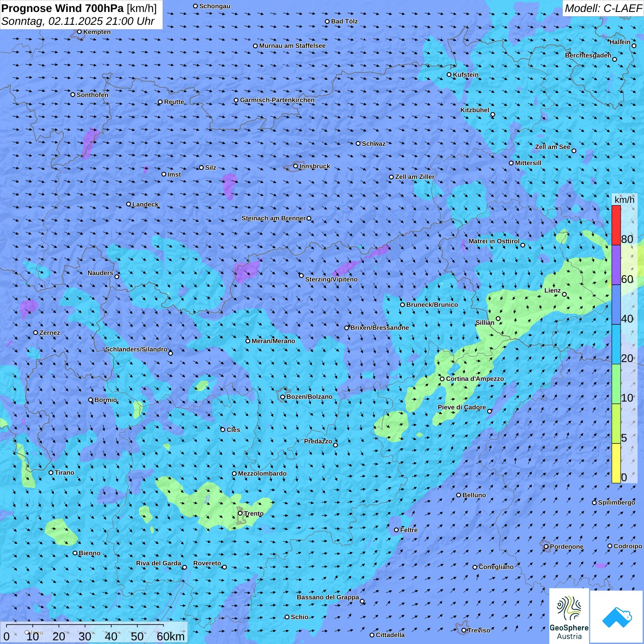
Task: Click the Bassano del Grappa label
Action: (328, 597)
